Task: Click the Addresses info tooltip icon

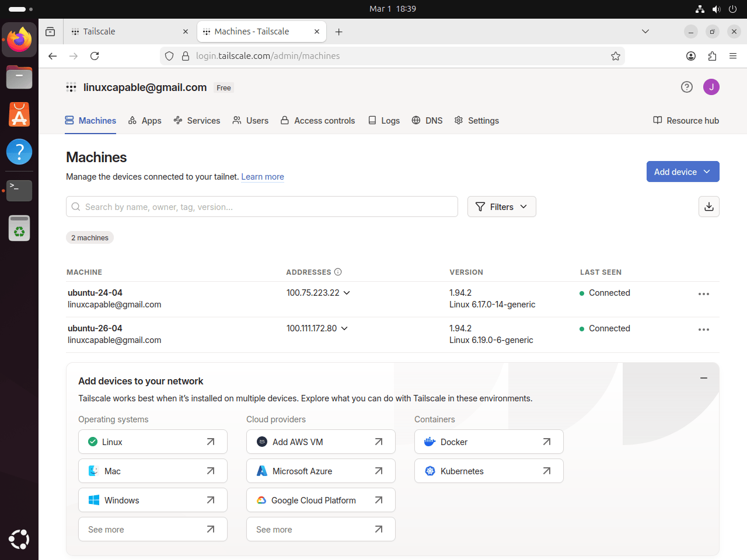Action: [338, 272]
